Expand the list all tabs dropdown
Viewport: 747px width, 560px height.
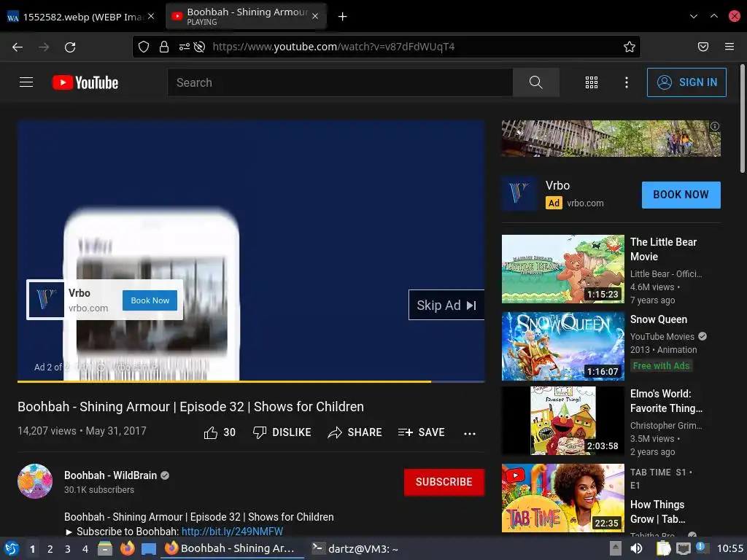[x=694, y=16]
